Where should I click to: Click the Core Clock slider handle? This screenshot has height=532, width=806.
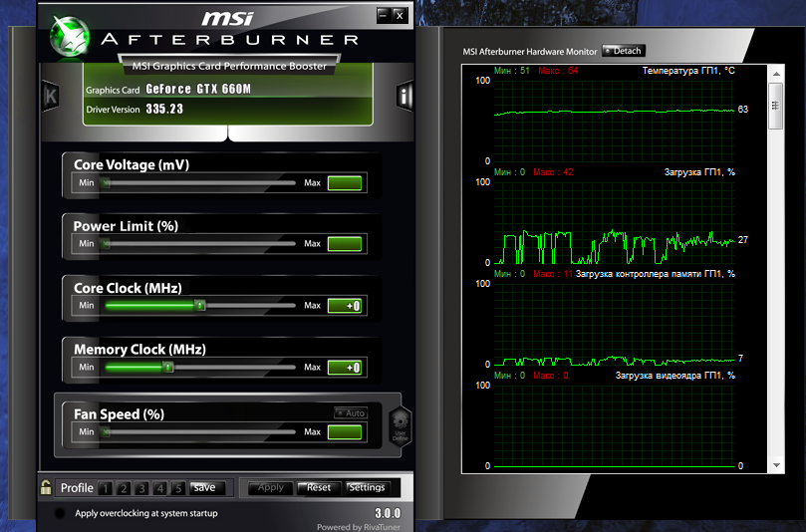[200, 306]
